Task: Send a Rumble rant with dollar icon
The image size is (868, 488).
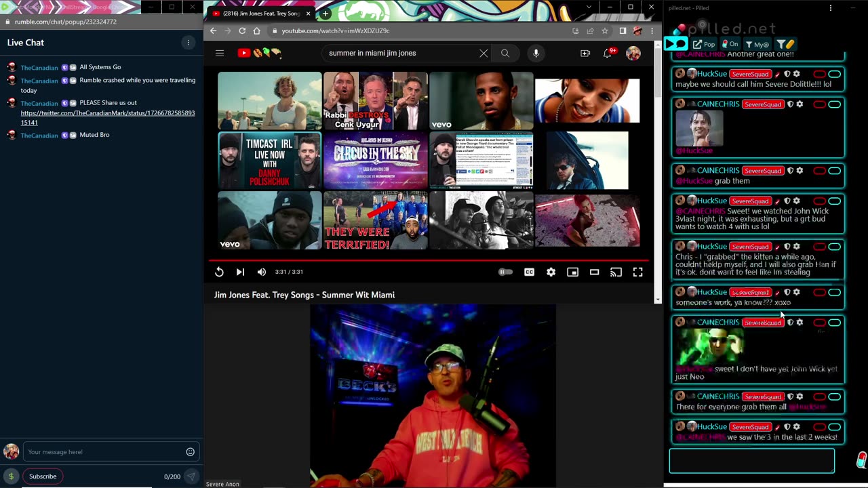Action: coord(11,476)
